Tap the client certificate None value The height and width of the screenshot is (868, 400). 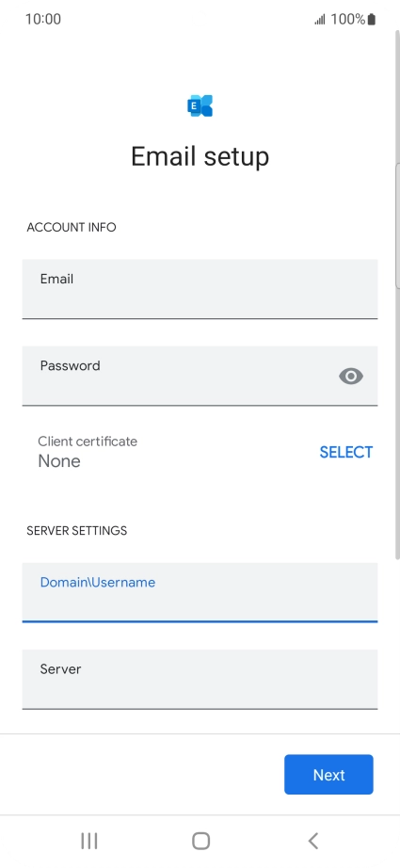point(59,461)
